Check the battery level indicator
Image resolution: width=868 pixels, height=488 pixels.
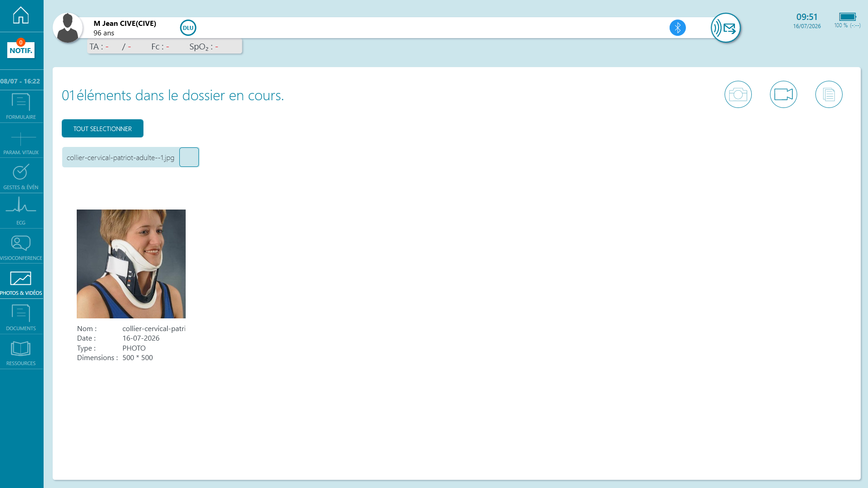pos(847,17)
